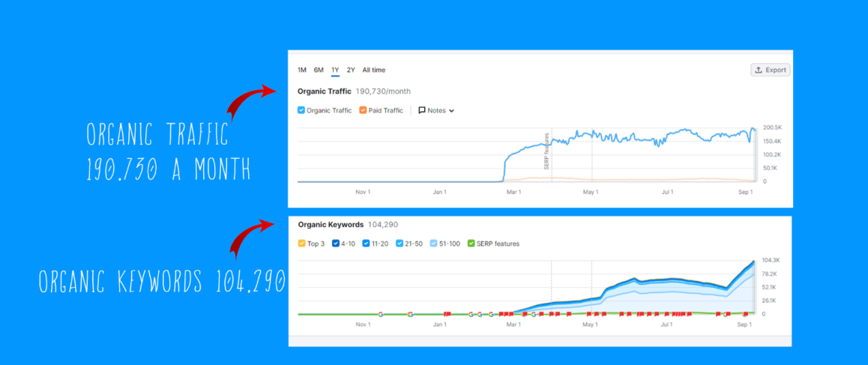The height and width of the screenshot is (365, 868).
Task: Click the Export button
Action: point(770,70)
